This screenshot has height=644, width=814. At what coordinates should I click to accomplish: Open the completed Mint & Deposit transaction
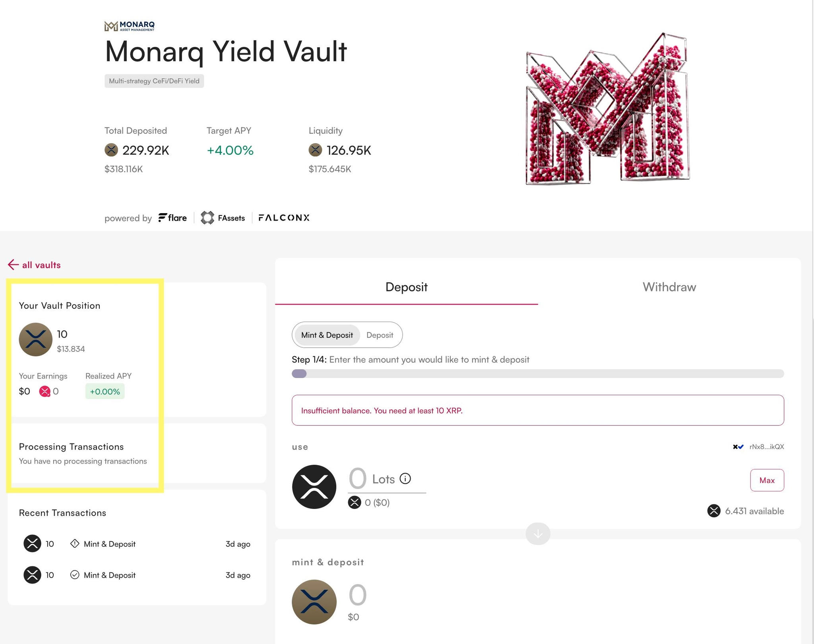137,575
